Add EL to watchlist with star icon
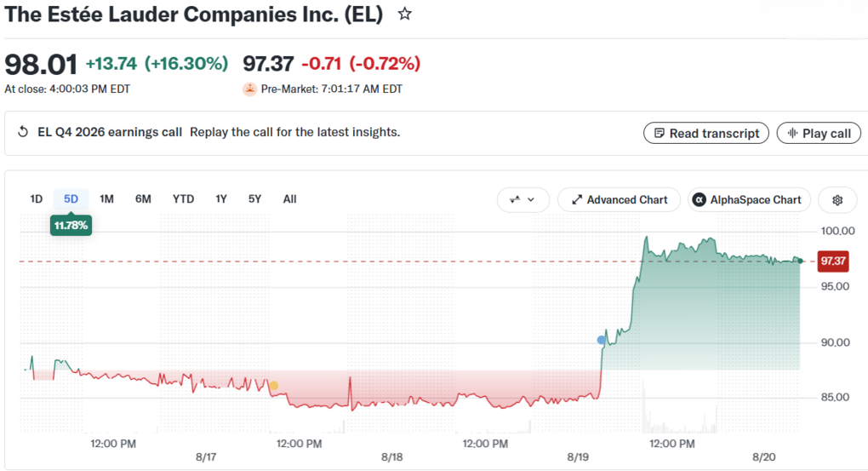The width and height of the screenshot is (868, 471). pos(405,14)
